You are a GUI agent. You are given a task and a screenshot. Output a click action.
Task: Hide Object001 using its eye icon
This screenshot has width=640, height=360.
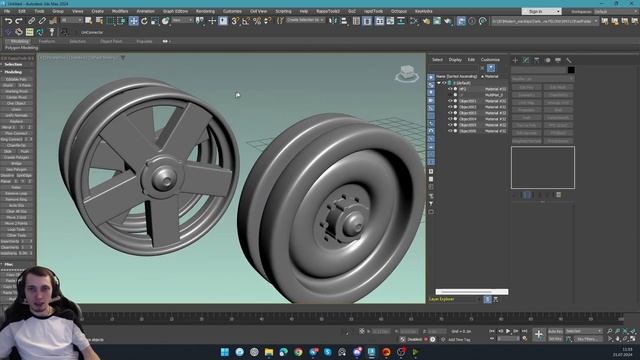450,101
